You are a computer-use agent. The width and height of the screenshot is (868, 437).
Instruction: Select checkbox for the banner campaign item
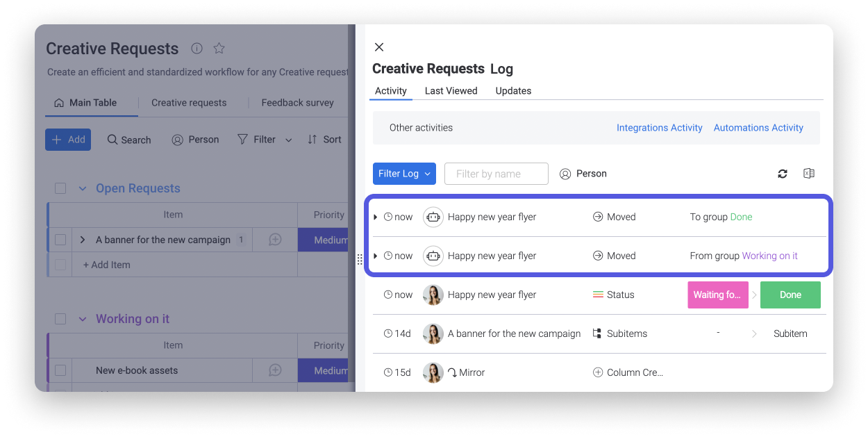pyautogui.click(x=60, y=240)
